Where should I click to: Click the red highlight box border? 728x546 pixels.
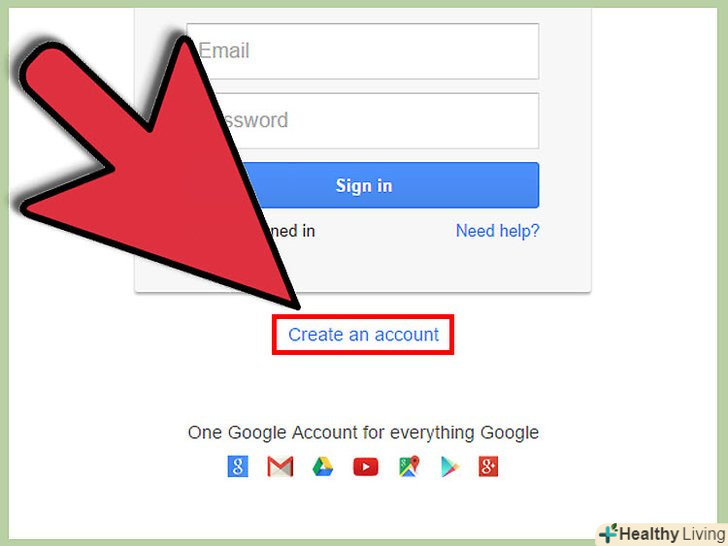[363, 317]
